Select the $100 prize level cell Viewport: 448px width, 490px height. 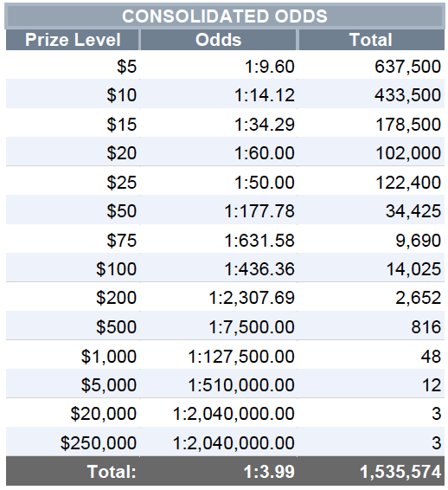click(x=73, y=268)
